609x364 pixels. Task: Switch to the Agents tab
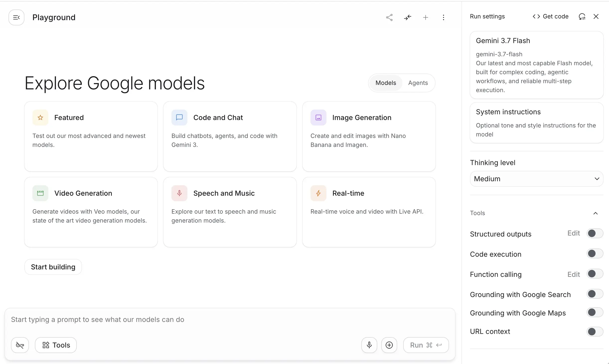click(418, 83)
